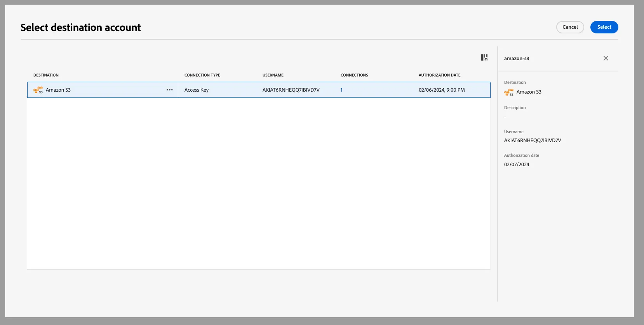
Task: Click Amazon S3 text in the details panel
Action: [529, 92]
